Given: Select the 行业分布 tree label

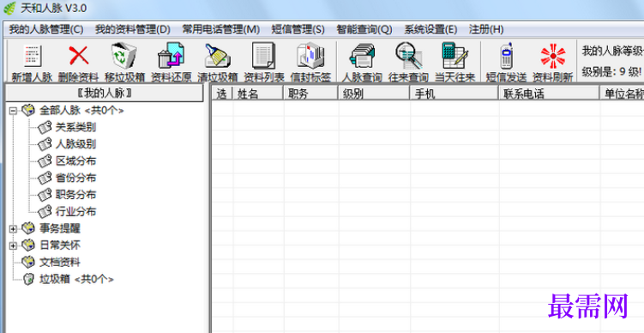Looking at the screenshot, I should [75, 212].
